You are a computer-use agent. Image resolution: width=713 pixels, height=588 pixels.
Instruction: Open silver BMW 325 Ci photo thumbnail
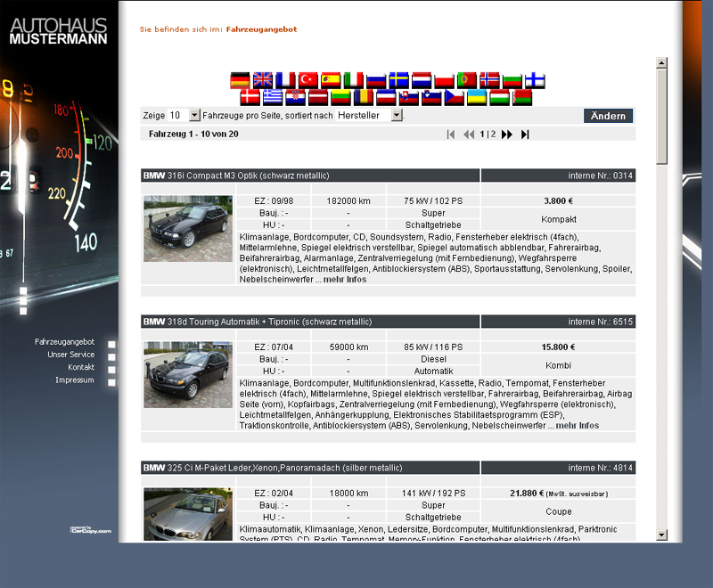(x=188, y=514)
